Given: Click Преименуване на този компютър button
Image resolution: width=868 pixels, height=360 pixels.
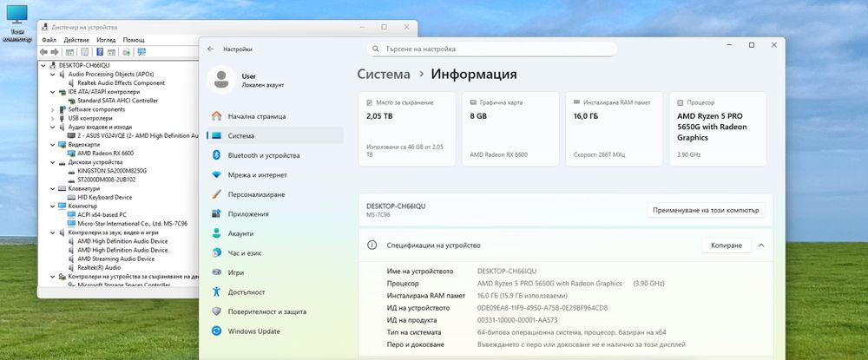Looking at the screenshot, I should (x=706, y=210).
